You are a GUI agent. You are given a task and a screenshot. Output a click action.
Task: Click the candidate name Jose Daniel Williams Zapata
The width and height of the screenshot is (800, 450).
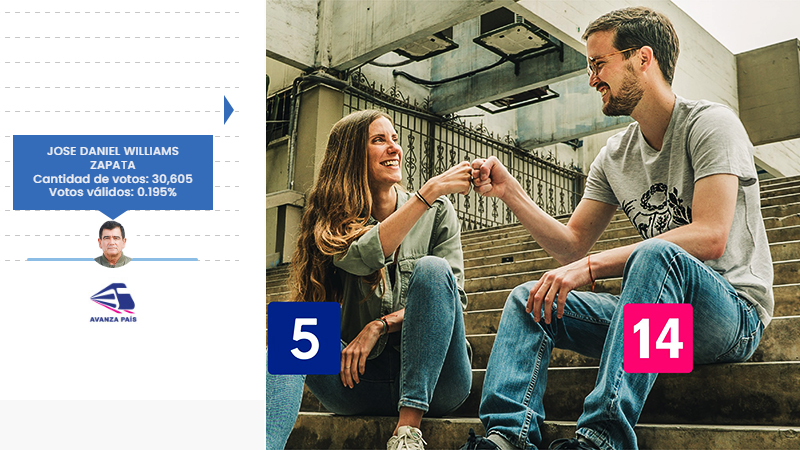(112, 157)
